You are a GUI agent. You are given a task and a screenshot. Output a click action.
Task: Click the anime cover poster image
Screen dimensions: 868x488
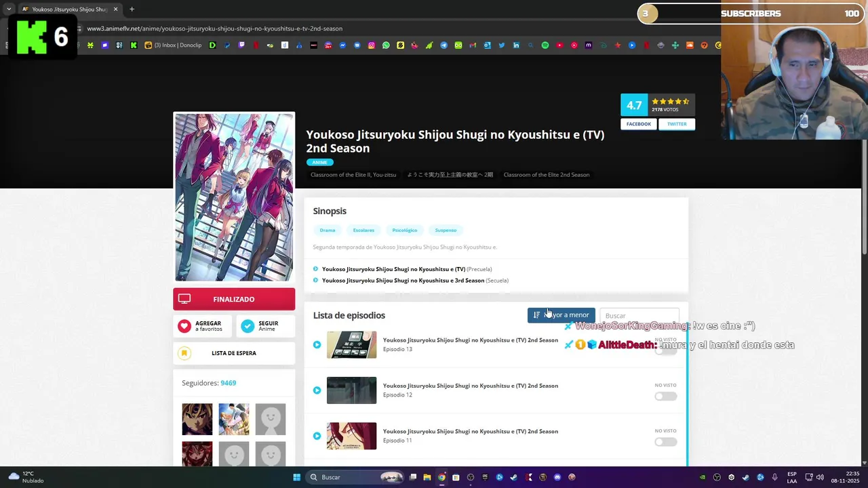coord(234,197)
